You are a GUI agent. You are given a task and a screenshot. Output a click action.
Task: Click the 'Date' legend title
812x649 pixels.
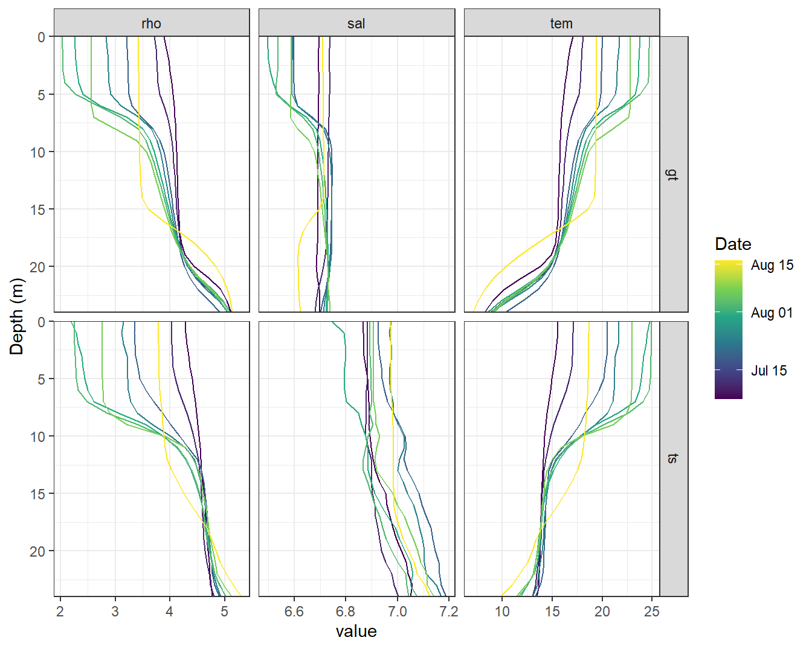[733, 244]
